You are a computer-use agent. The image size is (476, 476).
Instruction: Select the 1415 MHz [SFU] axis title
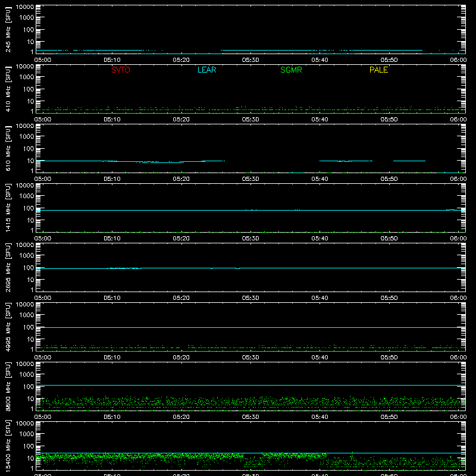click(8, 208)
